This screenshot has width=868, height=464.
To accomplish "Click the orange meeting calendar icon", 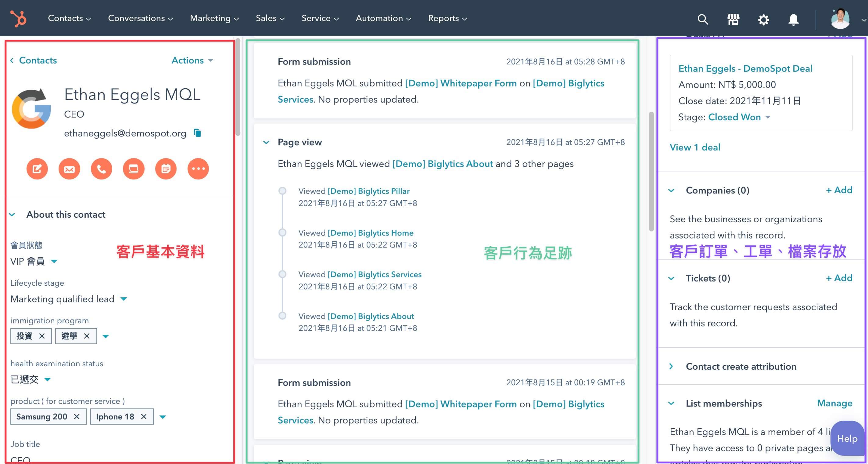I will pyautogui.click(x=166, y=169).
